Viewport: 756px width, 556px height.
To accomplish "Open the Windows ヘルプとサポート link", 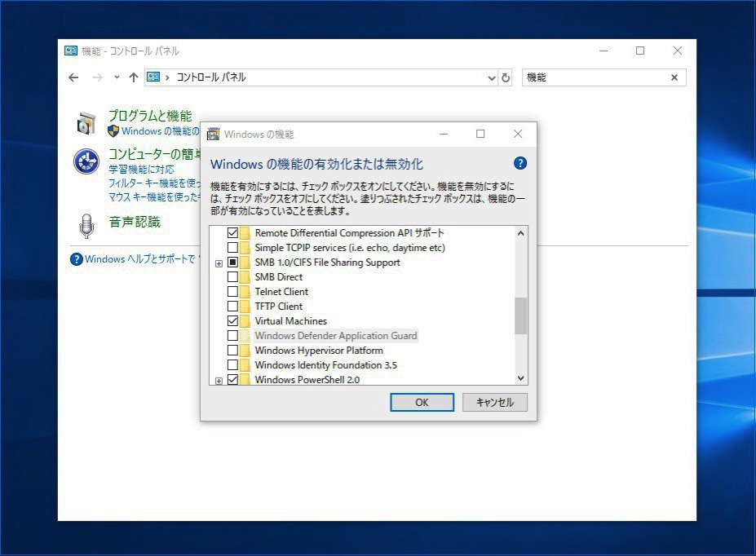I will click(x=139, y=259).
